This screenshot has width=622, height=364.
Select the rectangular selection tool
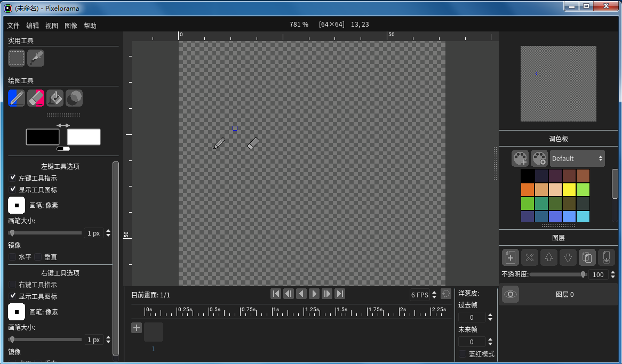click(16, 58)
